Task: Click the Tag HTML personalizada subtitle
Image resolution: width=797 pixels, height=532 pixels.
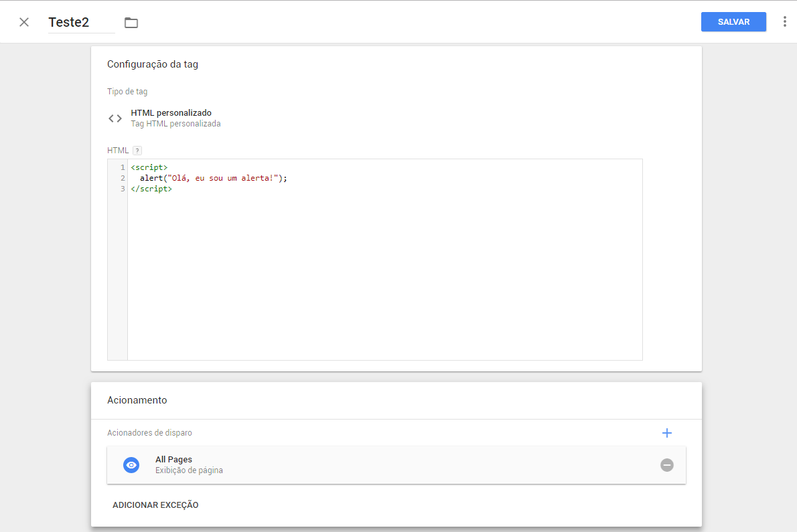Action: 176,124
